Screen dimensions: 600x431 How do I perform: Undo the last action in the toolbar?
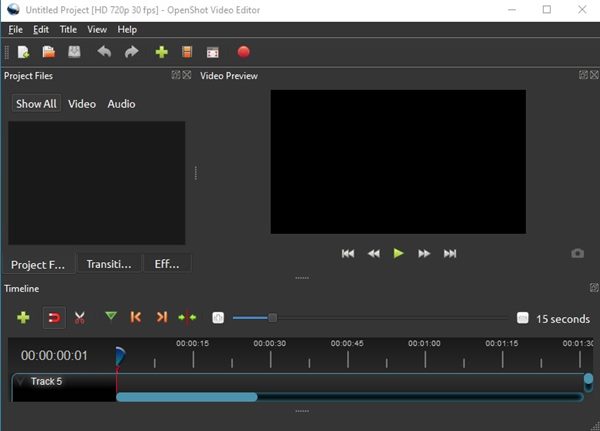click(x=104, y=52)
